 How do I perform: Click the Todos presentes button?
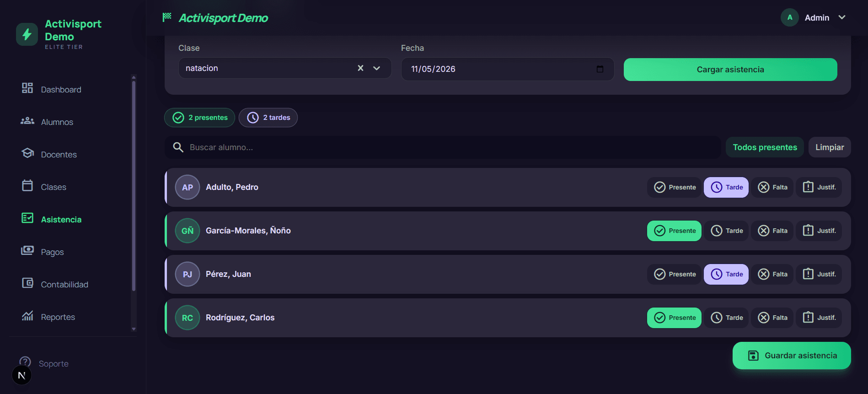point(765,147)
